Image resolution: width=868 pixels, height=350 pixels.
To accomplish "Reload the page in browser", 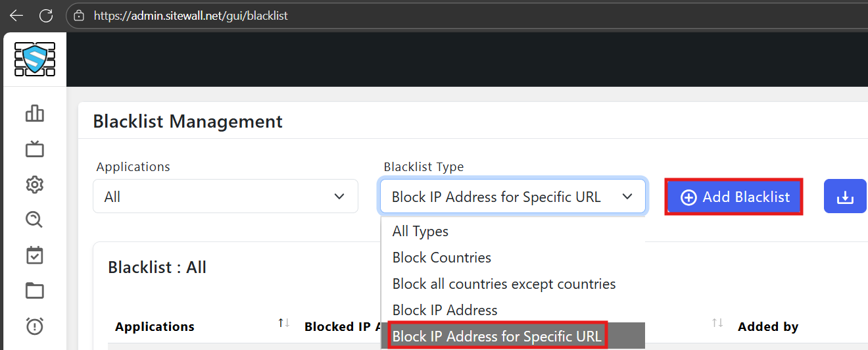I will tap(46, 15).
